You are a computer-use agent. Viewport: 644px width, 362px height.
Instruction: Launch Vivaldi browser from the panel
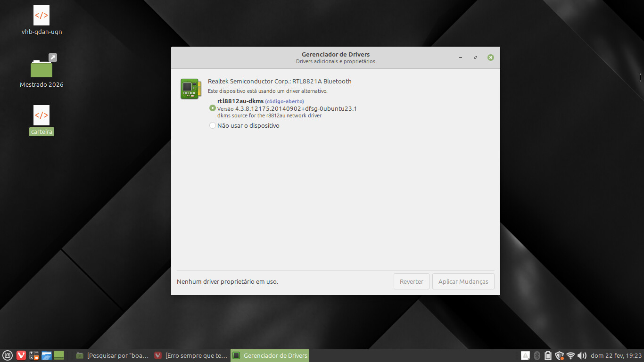21,355
